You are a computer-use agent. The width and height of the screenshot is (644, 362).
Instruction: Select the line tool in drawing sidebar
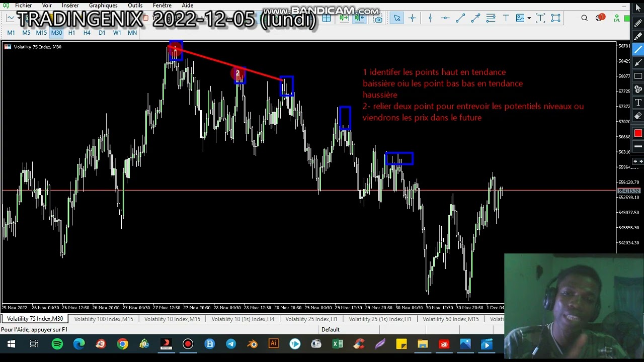click(638, 49)
